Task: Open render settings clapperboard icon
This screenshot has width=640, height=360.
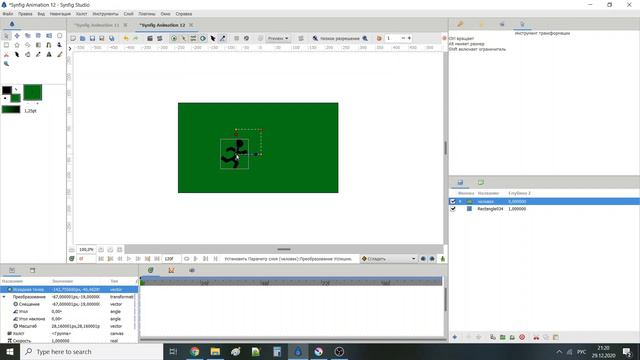Action: point(150,38)
